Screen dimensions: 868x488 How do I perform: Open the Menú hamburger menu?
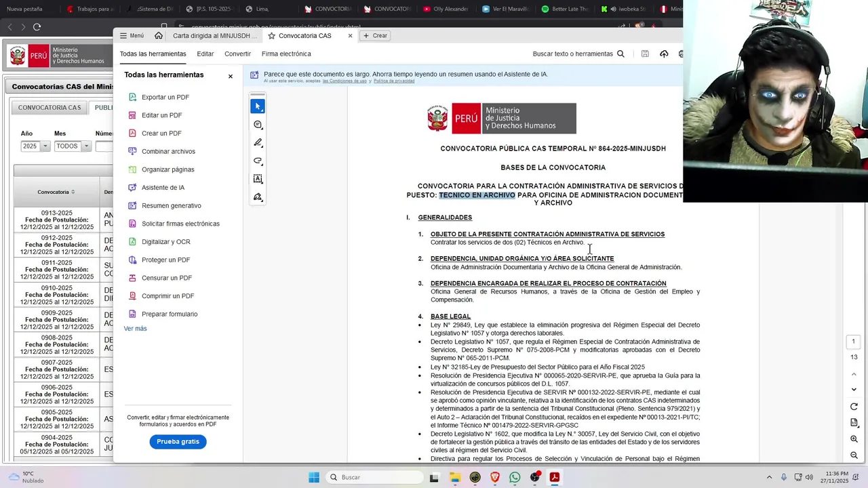pyautogui.click(x=132, y=35)
